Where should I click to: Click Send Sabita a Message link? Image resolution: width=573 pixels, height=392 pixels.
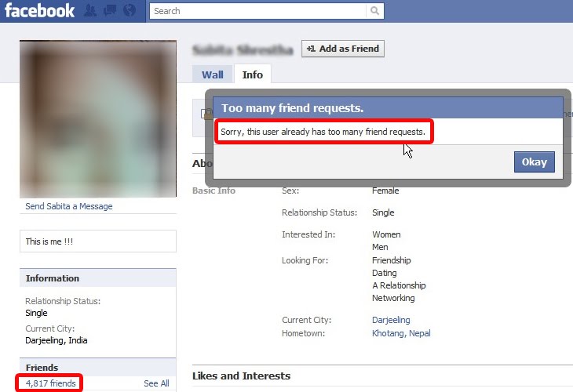click(x=69, y=206)
